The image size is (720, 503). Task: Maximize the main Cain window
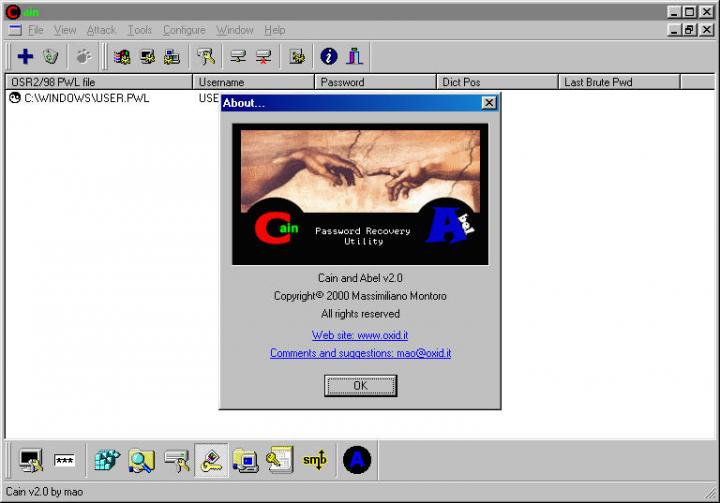pyautogui.click(x=690, y=12)
